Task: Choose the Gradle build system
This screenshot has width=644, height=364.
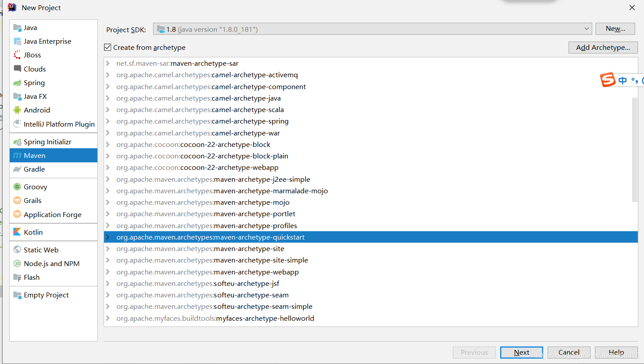Action: pyautogui.click(x=34, y=169)
